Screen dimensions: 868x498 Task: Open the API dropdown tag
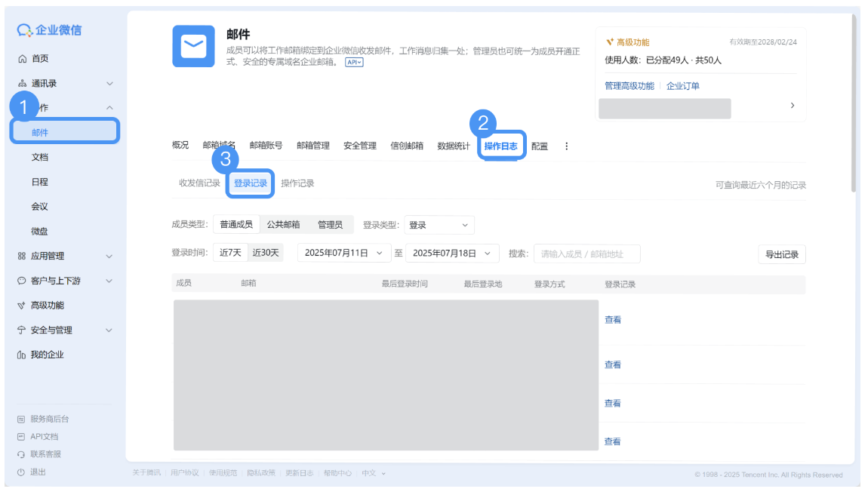point(354,62)
